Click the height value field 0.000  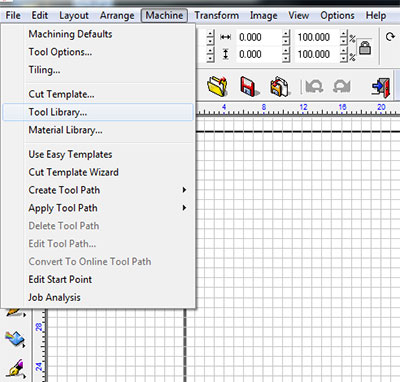pyautogui.click(x=259, y=54)
